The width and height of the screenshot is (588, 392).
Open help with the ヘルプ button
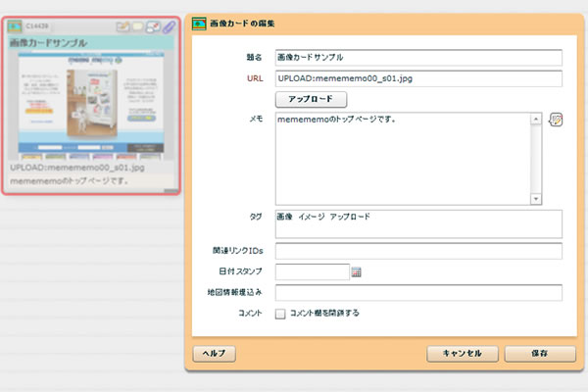214,353
